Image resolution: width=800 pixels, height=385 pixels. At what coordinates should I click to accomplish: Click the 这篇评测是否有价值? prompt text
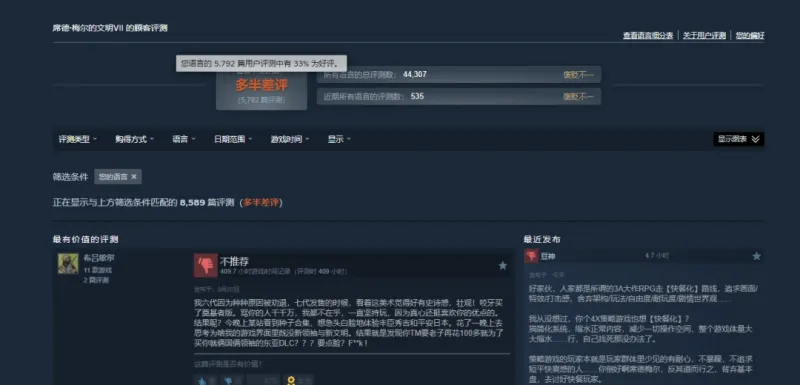(x=228, y=364)
